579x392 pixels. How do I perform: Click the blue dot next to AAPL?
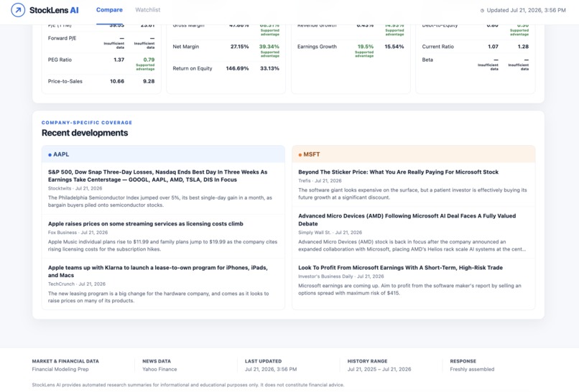click(50, 154)
